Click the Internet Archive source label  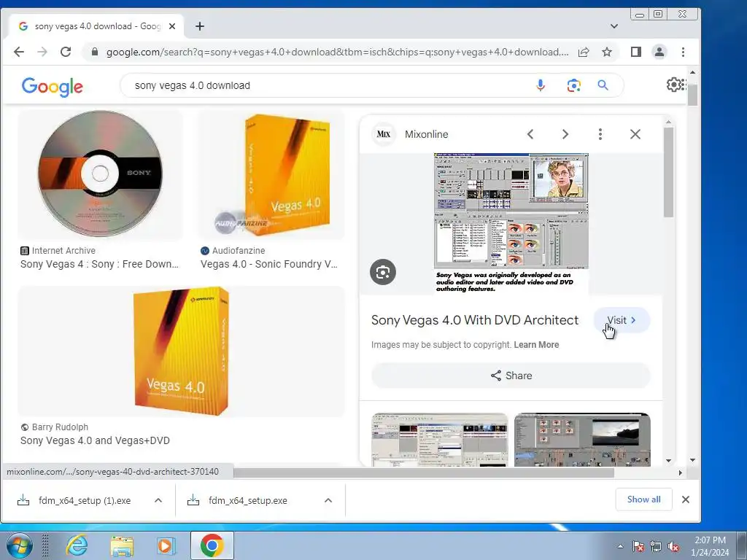click(x=63, y=251)
